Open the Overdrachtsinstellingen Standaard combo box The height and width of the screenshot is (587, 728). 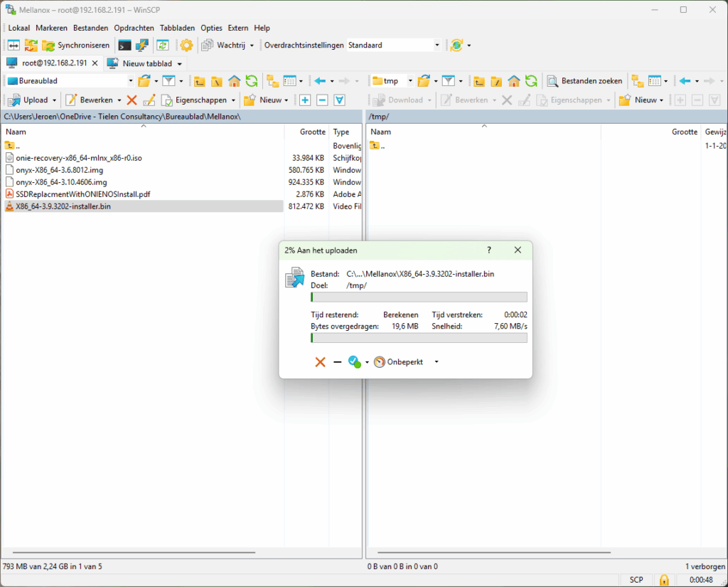click(393, 45)
